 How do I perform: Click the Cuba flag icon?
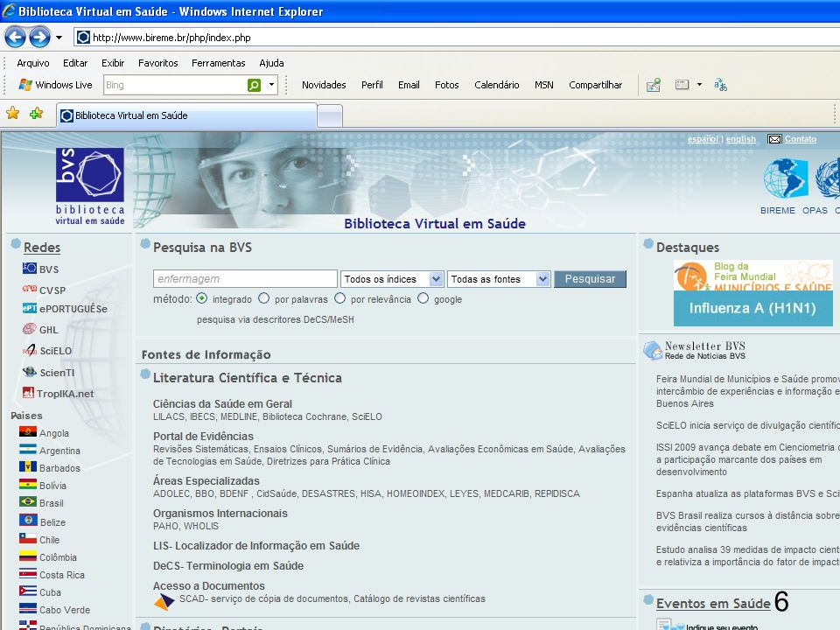tap(28, 590)
